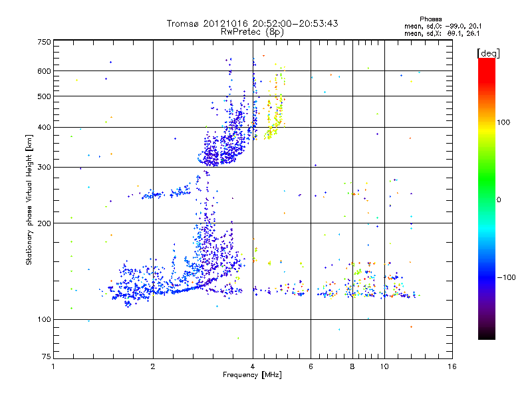Click the y-axis tick label 200
This screenshot has height=399, width=532.
tap(44, 223)
